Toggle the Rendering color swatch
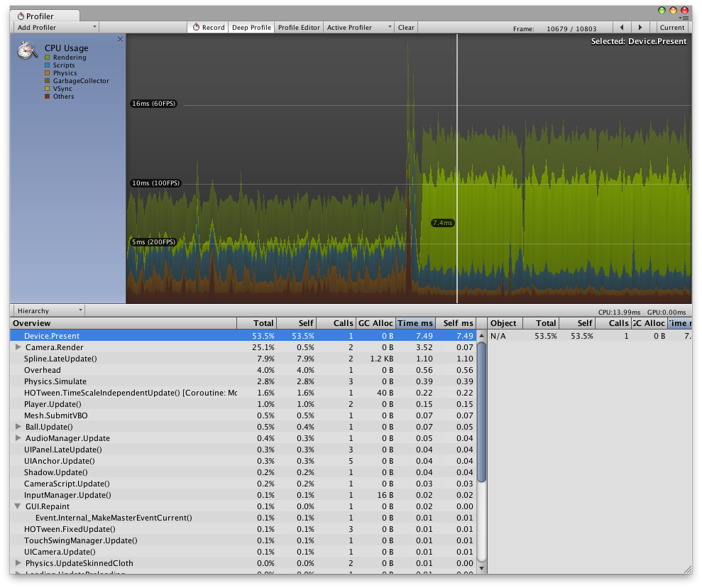Image resolution: width=702 pixels, height=588 pixels. [48, 58]
